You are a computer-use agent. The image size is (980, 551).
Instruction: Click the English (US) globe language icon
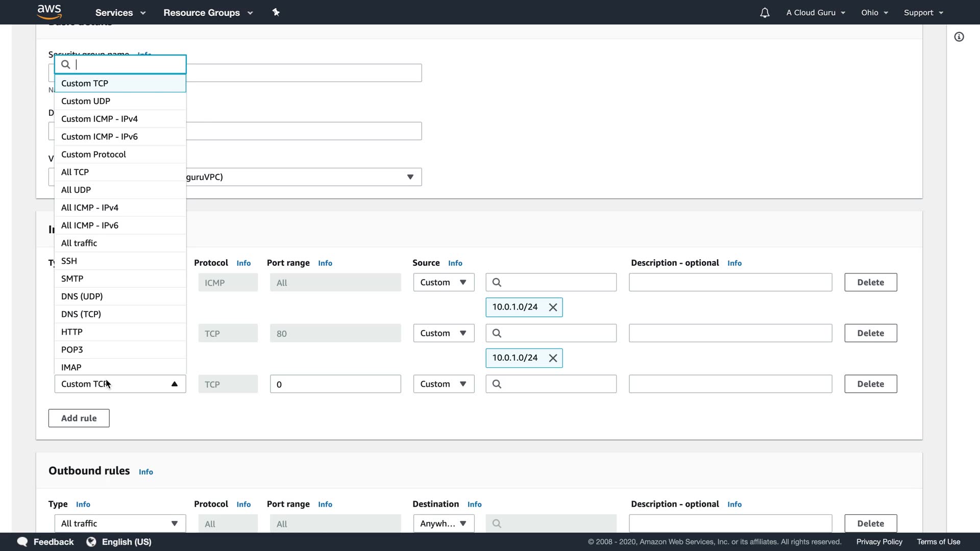point(91,542)
